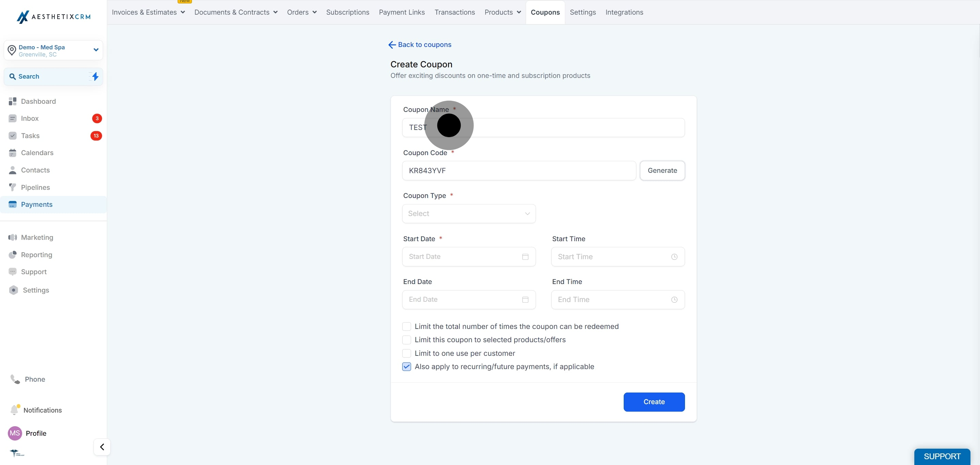Open the Profile link in sidebar
The height and width of the screenshot is (465, 980).
click(36, 433)
